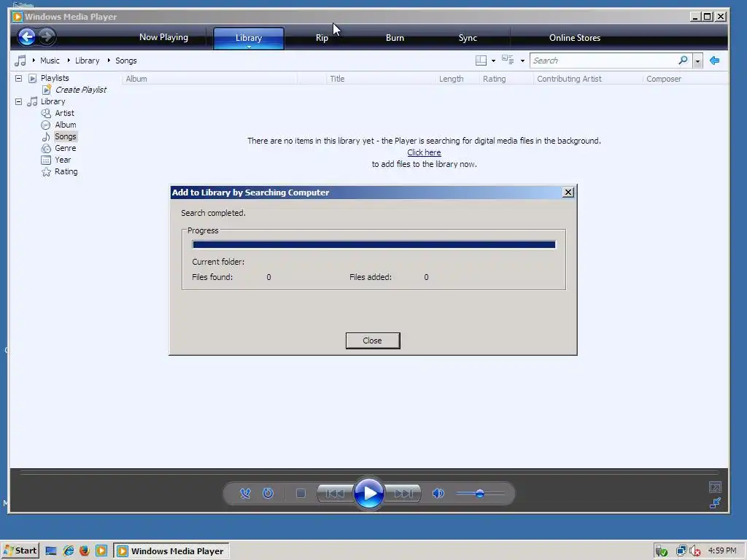Select Genre in the library tree
This screenshot has width=747, height=560.
click(x=65, y=148)
